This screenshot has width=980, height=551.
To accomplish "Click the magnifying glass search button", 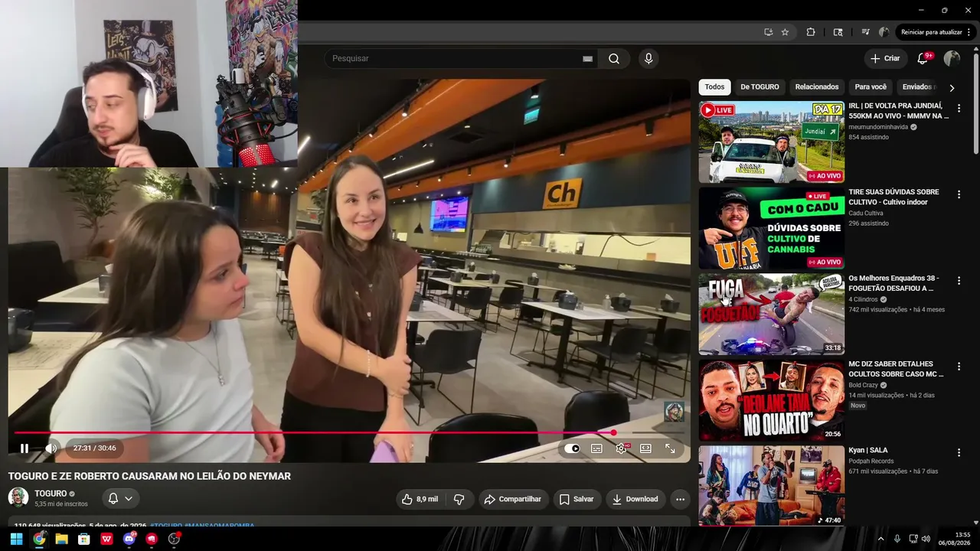I will [x=614, y=59].
